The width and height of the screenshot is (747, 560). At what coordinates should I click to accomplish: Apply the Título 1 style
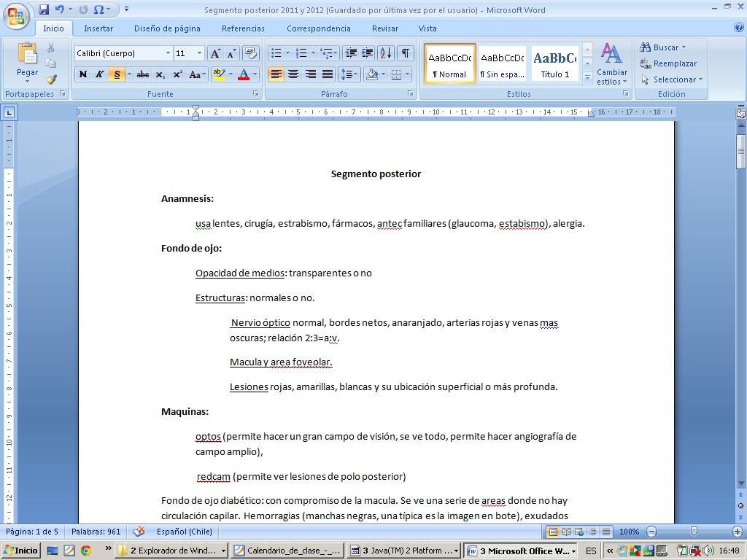pyautogui.click(x=554, y=63)
